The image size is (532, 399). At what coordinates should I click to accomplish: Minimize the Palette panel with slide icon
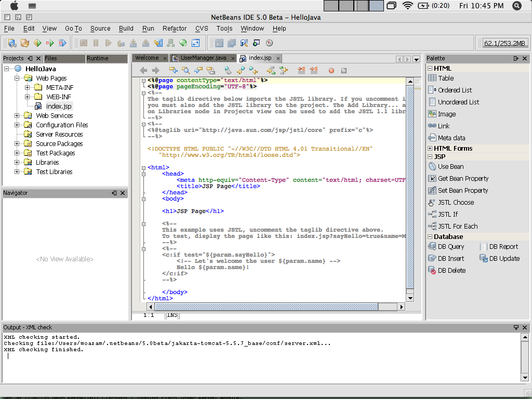(516, 58)
